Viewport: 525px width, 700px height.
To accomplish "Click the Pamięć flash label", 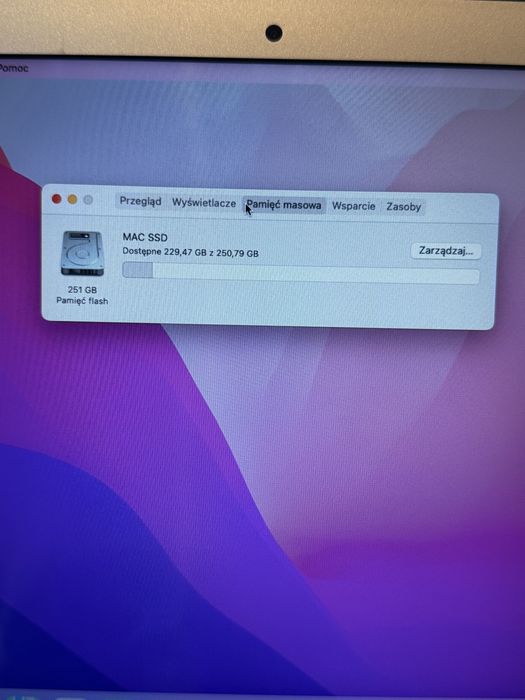I will [x=82, y=301].
